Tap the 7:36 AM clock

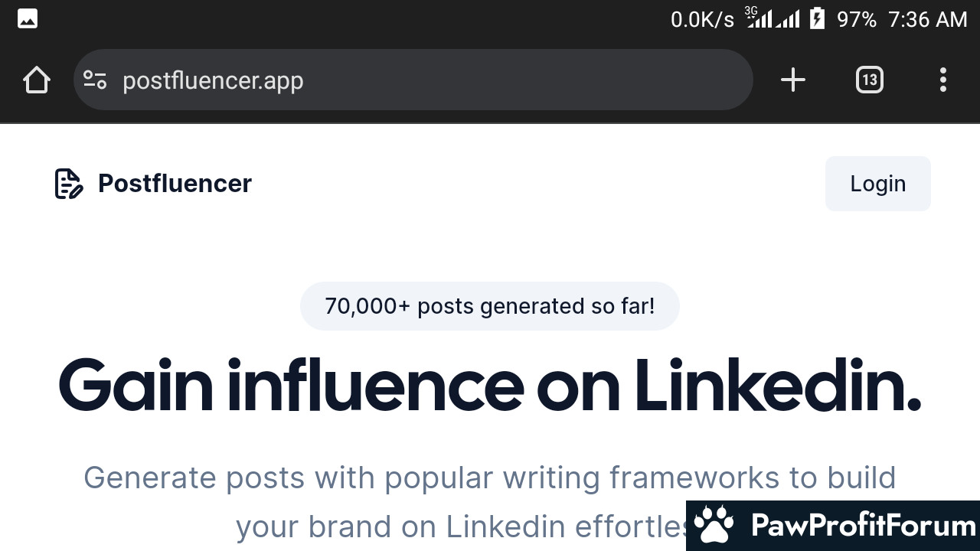point(928,19)
